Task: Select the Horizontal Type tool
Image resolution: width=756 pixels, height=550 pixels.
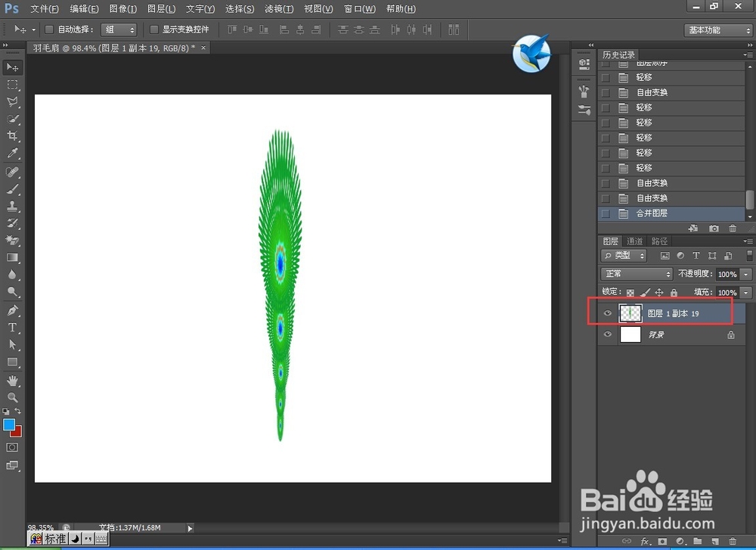Action: tap(13, 328)
